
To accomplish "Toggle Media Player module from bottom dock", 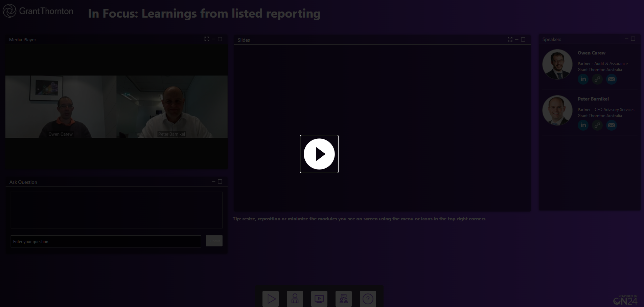I will (271, 299).
